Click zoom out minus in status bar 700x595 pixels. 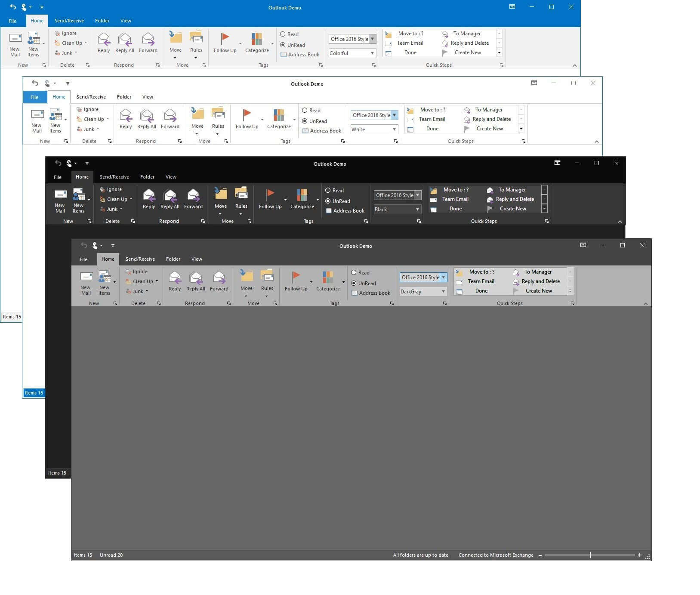click(540, 555)
